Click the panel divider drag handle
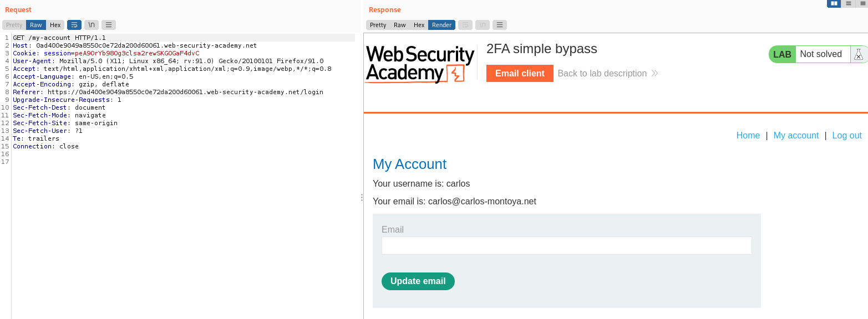 pos(362,197)
